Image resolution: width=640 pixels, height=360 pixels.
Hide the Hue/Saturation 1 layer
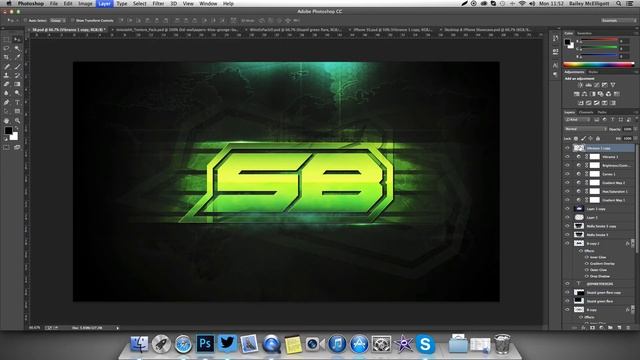567,191
